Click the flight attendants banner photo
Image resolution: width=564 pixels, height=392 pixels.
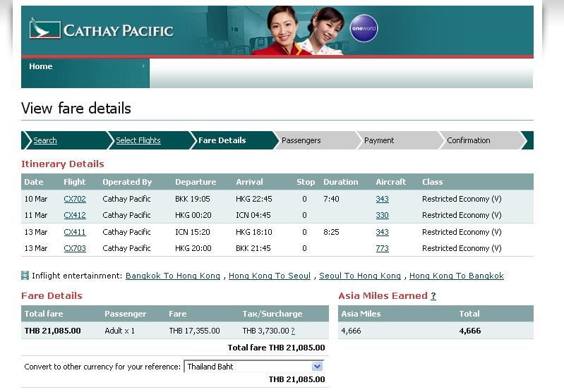(x=296, y=30)
